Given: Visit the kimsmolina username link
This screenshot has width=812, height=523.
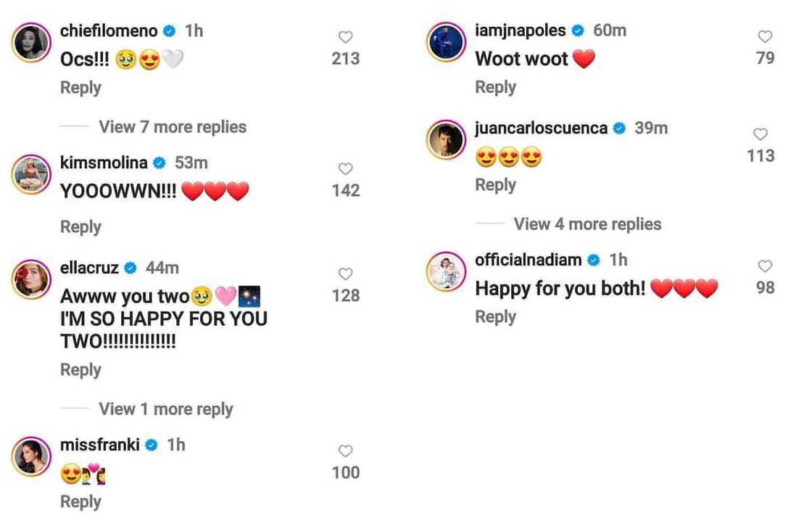Looking at the screenshot, I should click(104, 162).
